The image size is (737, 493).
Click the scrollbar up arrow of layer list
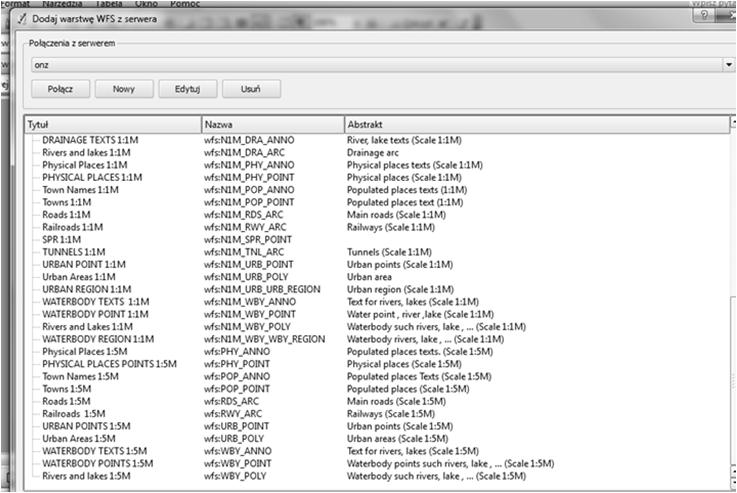click(x=733, y=123)
